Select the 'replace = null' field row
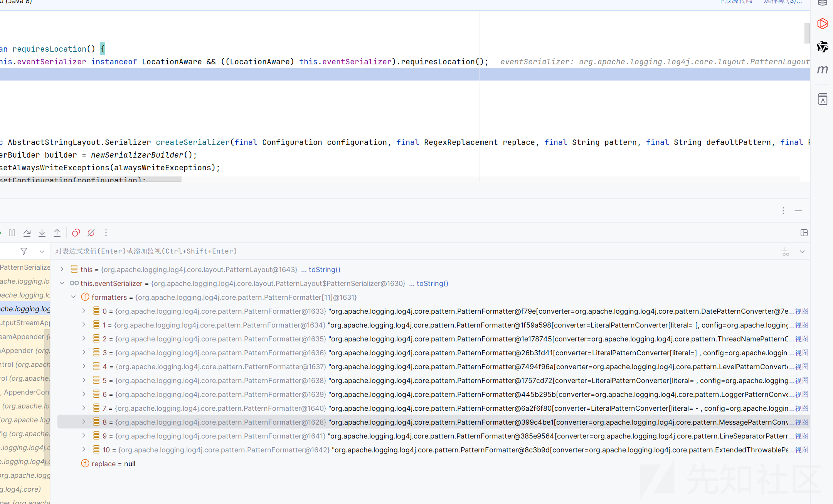 tap(434, 464)
